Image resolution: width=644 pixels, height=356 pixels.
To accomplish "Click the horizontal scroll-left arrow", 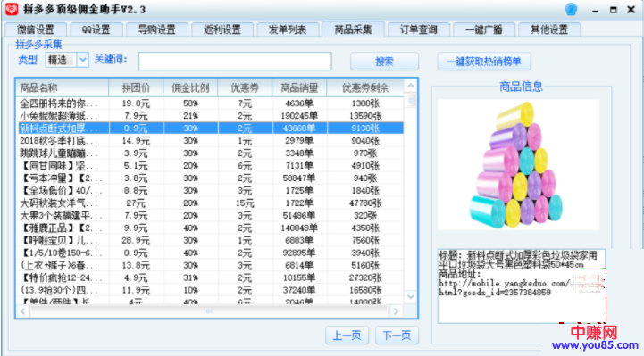I will 23,311.
